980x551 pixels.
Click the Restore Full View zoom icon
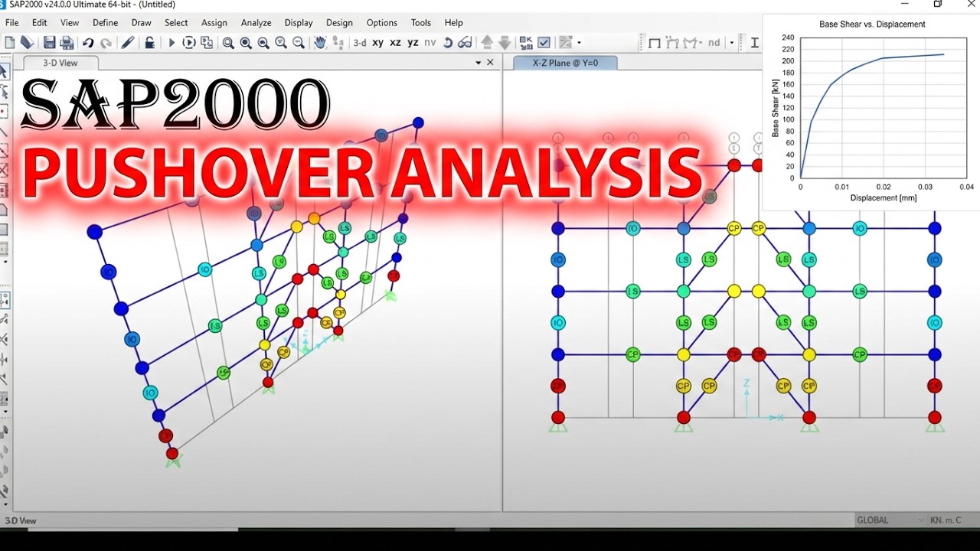click(x=246, y=43)
